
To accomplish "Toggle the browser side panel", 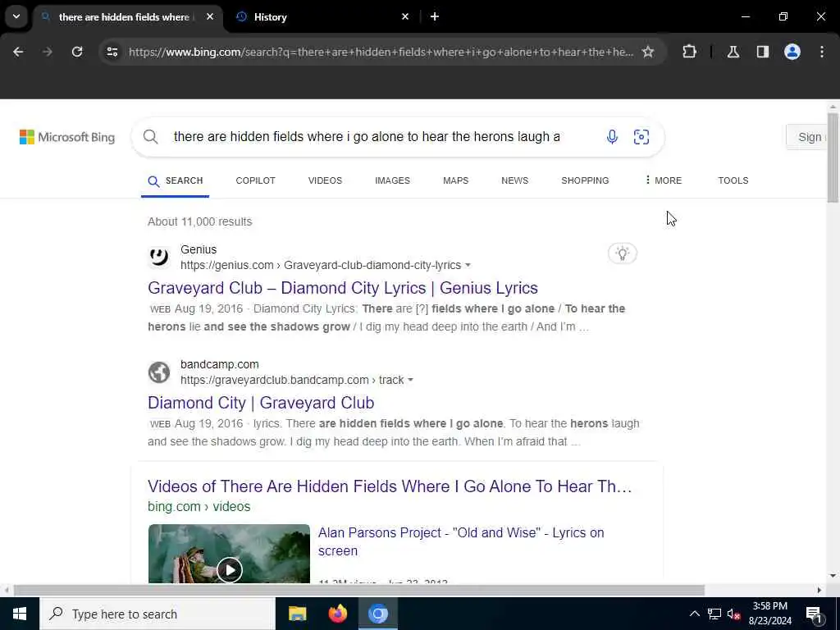I will [763, 52].
